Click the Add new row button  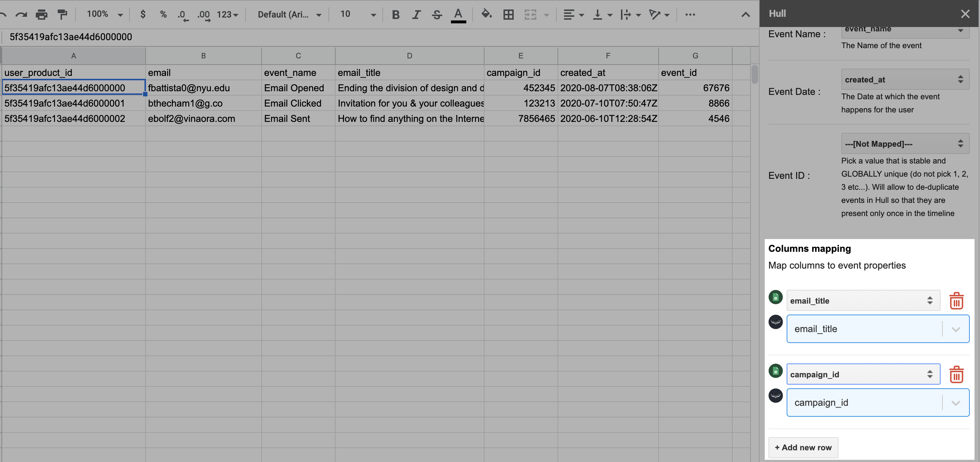803,447
